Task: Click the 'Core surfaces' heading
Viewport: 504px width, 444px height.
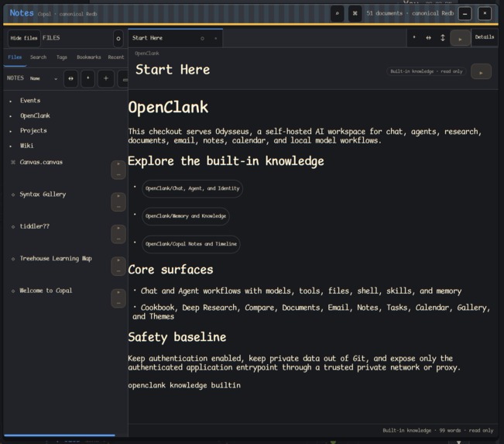Action: pos(170,270)
